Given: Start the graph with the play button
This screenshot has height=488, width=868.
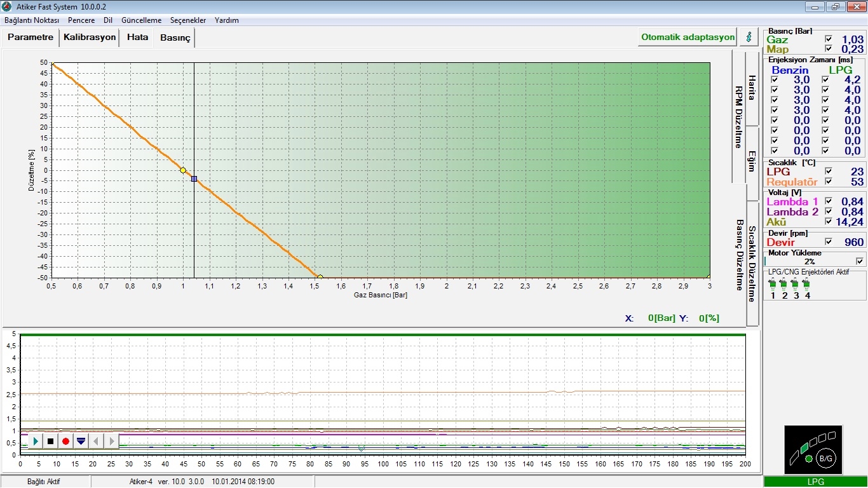Looking at the screenshot, I should 36,441.
